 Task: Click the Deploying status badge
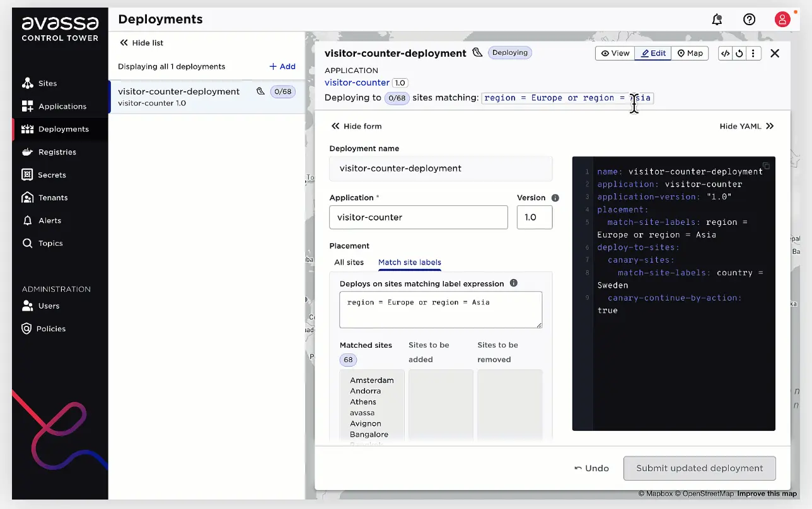pos(510,53)
